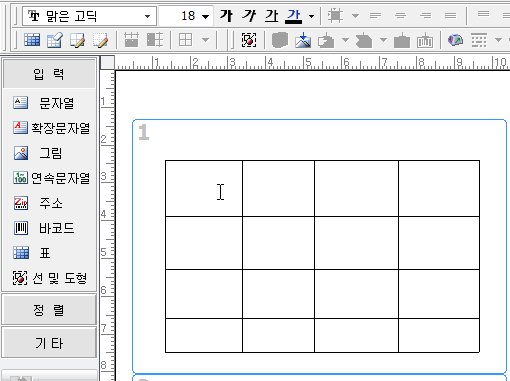This screenshot has height=381, width=510.
Task: Open the font size 18 dropdown
Action: 205,16
